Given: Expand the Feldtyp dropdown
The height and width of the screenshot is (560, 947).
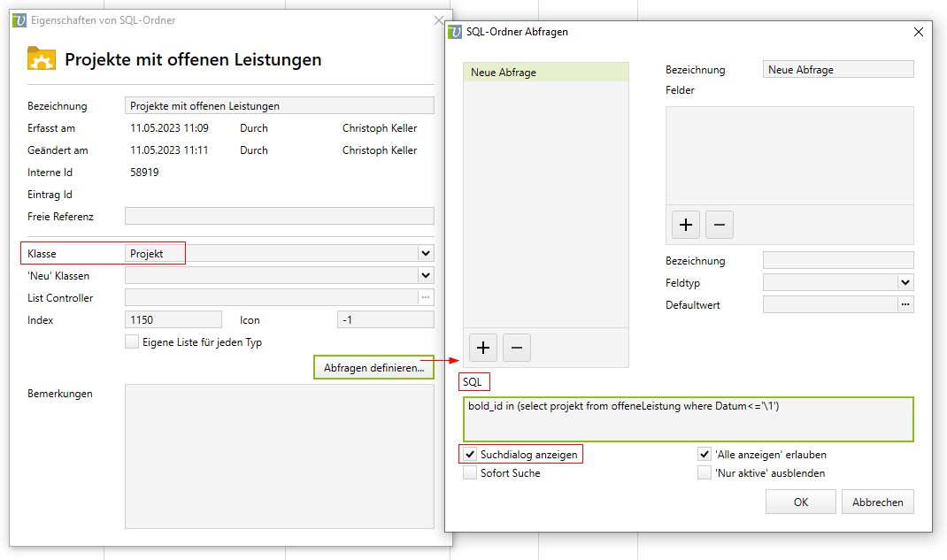Looking at the screenshot, I should pos(905,283).
